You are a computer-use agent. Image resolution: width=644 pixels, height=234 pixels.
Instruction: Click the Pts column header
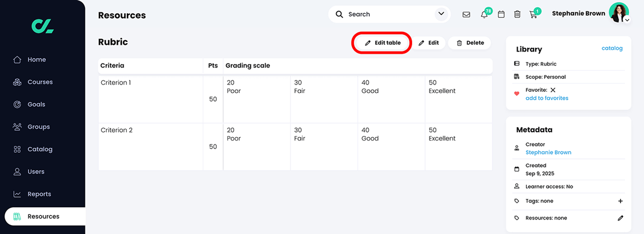213,66
